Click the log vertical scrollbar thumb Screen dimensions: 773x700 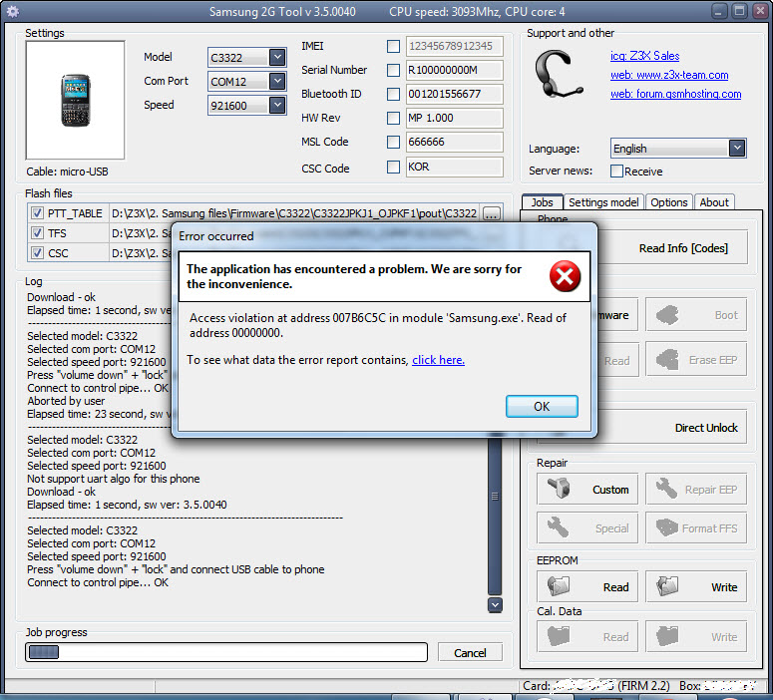click(495, 515)
